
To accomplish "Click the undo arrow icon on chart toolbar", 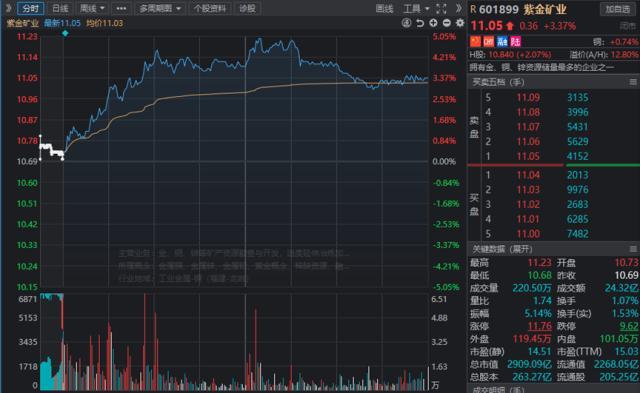I will (420, 23).
